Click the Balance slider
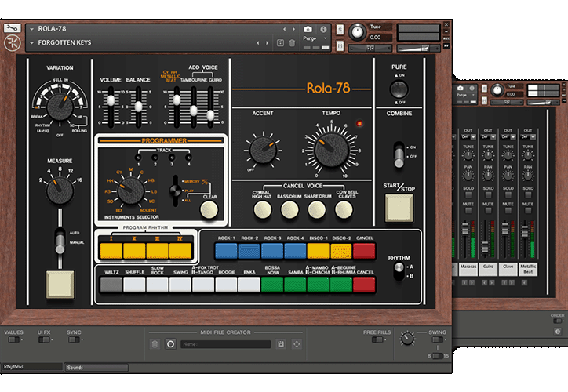This screenshot has height=392, width=568. click(138, 107)
